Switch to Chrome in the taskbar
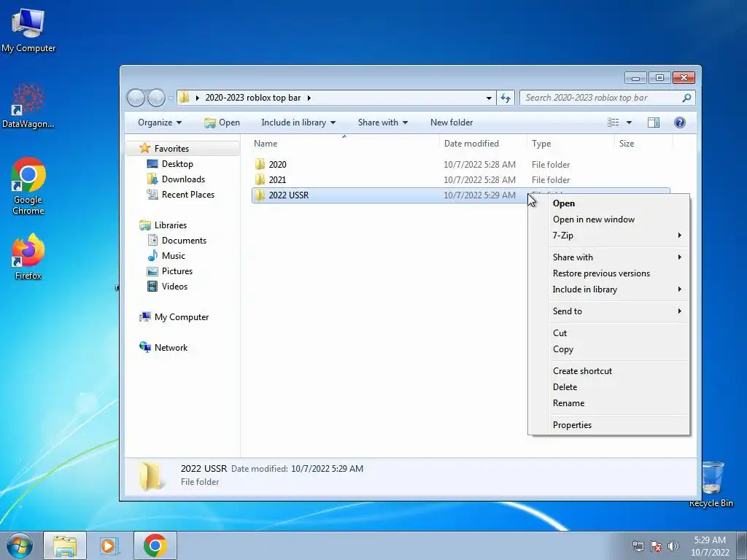This screenshot has height=560, width=747. [155, 545]
